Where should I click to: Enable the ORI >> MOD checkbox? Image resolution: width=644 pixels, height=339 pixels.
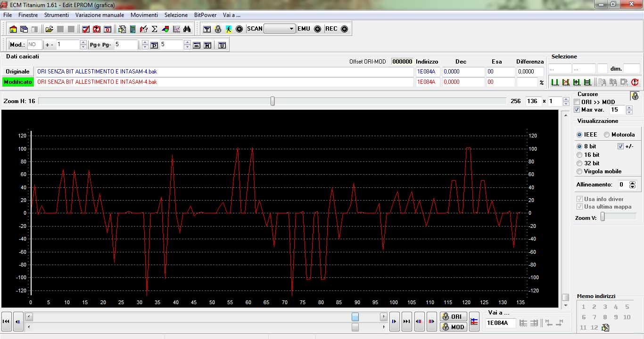[x=578, y=102]
